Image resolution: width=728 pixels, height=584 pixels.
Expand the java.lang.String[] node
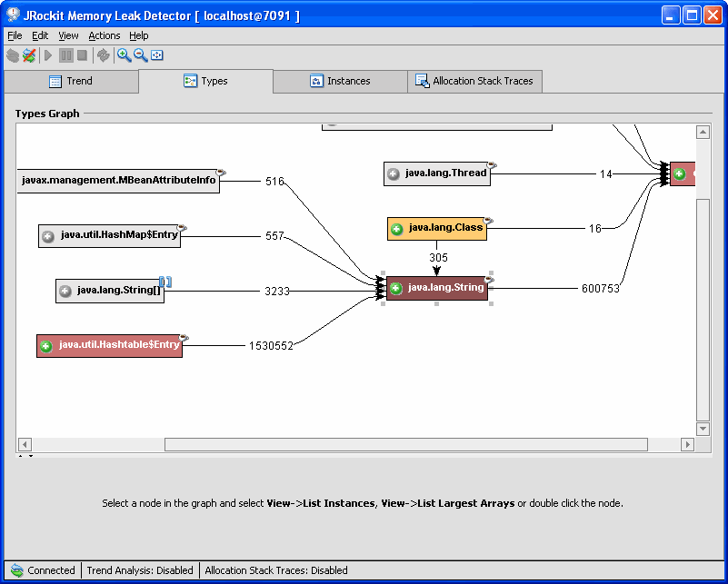tap(65, 292)
